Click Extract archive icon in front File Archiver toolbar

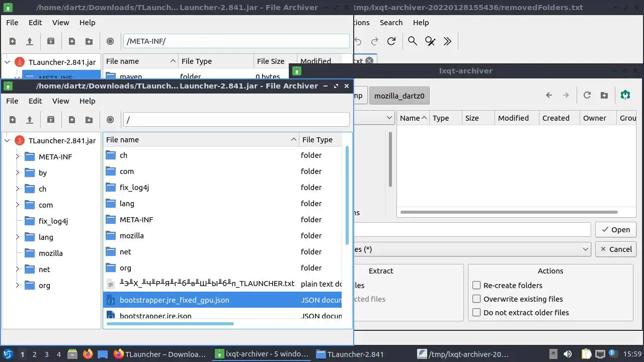point(51,120)
